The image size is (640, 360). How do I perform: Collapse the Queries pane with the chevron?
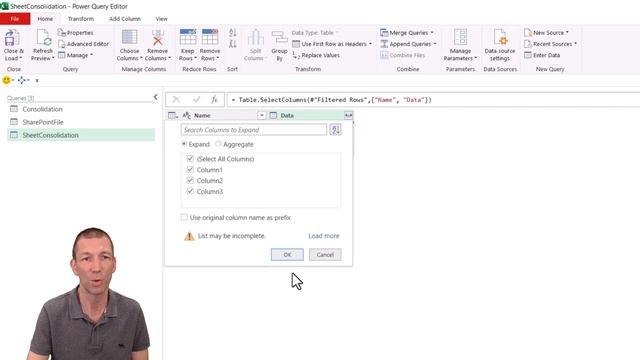(x=156, y=97)
